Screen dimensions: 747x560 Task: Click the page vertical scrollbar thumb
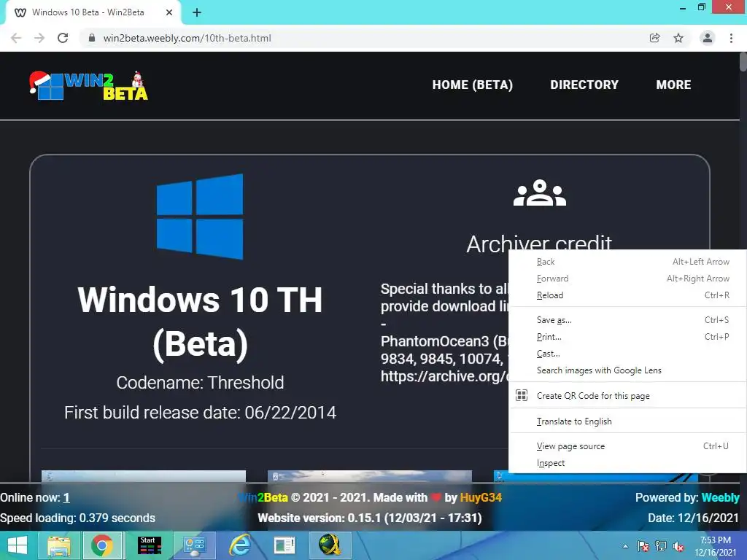click(743, 62)
